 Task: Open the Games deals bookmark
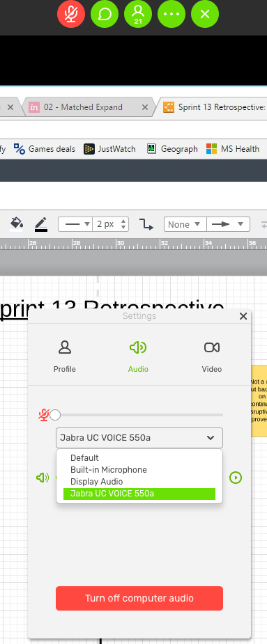click(45, 149)
